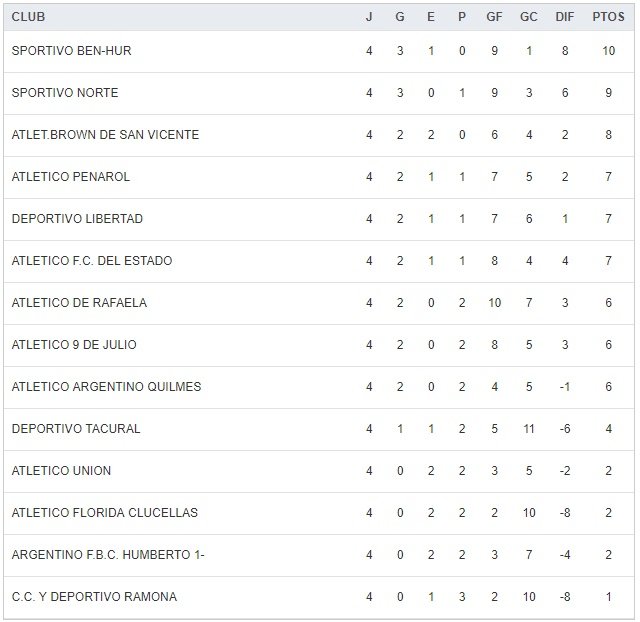Open the Sportivo Ben-Hur club row
Viewport: 640px width, 622px height.
71,51
